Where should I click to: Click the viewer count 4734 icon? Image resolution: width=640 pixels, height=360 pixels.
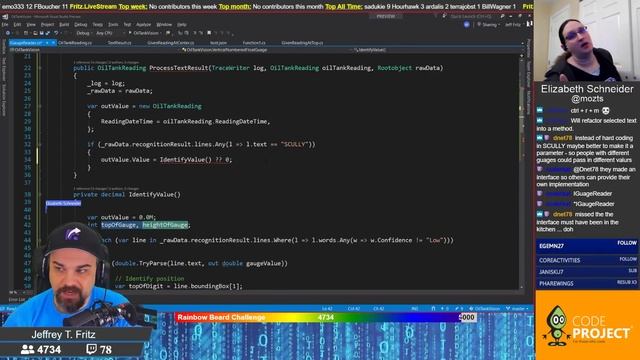click(28, 349)
